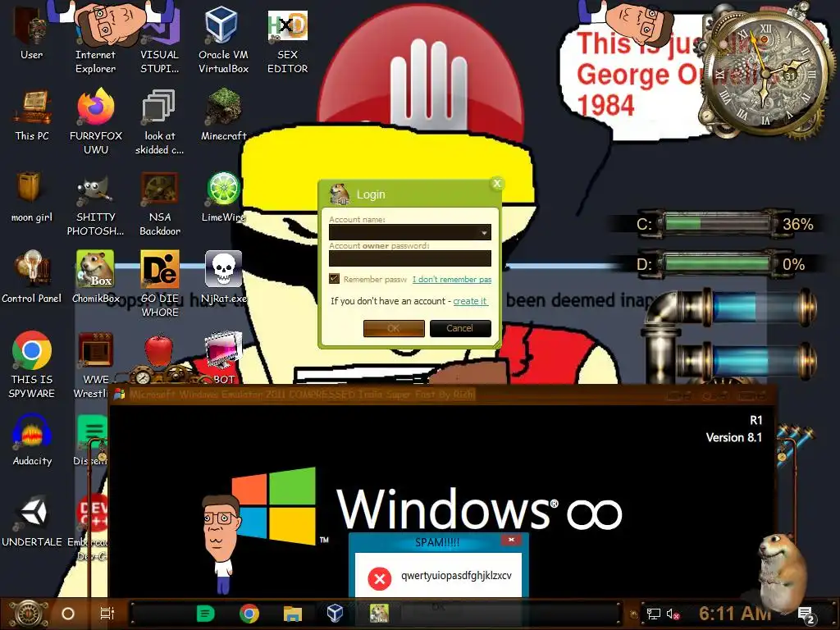Image resolution: width=840 pixels, height=630 pixels.
Task: Open the User desktop icon
Action: point(31,32)
